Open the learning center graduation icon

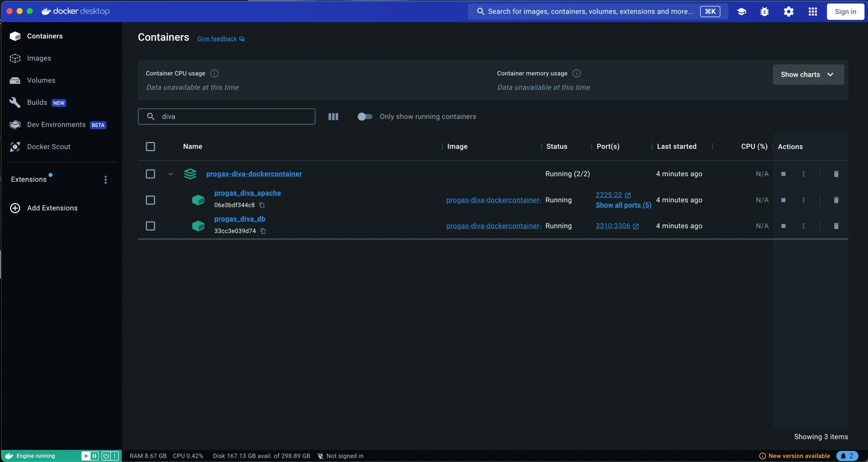tap(742, 11)
